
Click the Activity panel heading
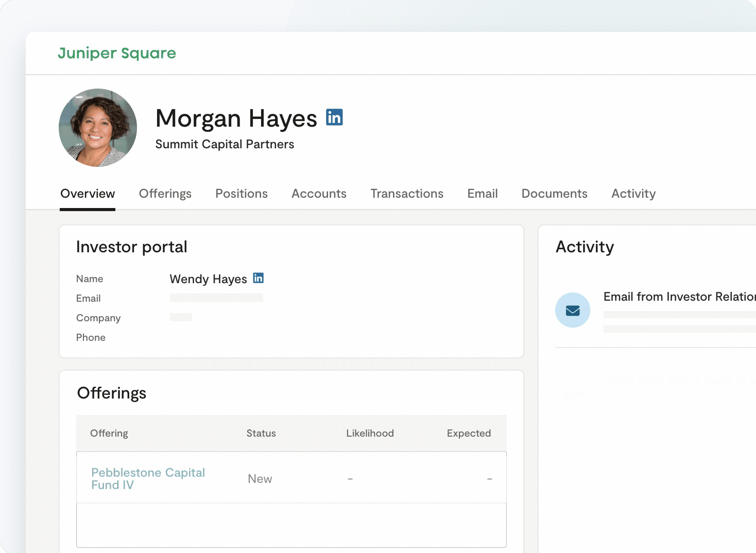(x=585, y=247)
